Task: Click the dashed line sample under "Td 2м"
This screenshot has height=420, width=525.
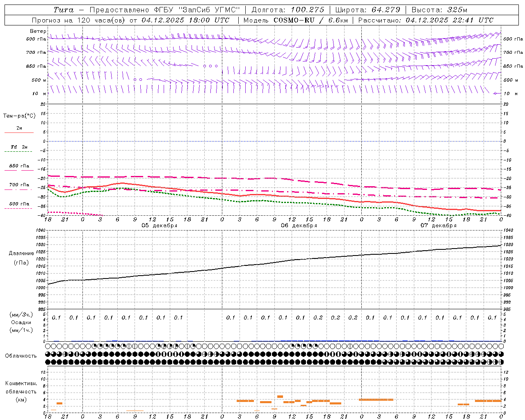Action: point(18,152)
